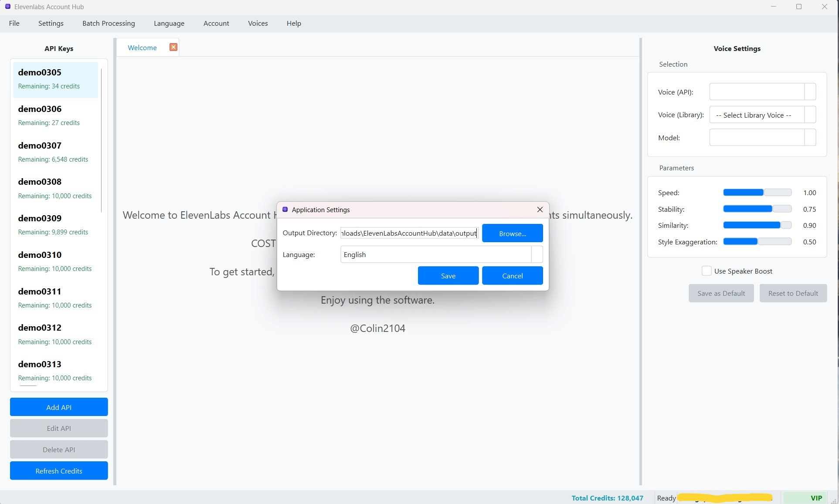The height and width of the screenshot is (504, 839).
Task: Close the Application Settings dialog
Action: pos(540,210)
